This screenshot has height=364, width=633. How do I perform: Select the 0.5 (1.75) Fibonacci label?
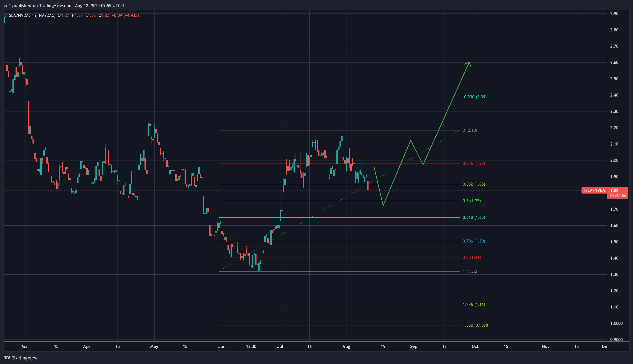coord(472,201)
